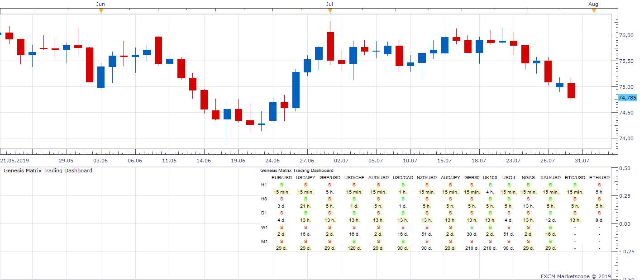Viewport: 644px width, 280px height.
Task: Click the H1 timeframe row label
Action: click(x=264, y=185)
